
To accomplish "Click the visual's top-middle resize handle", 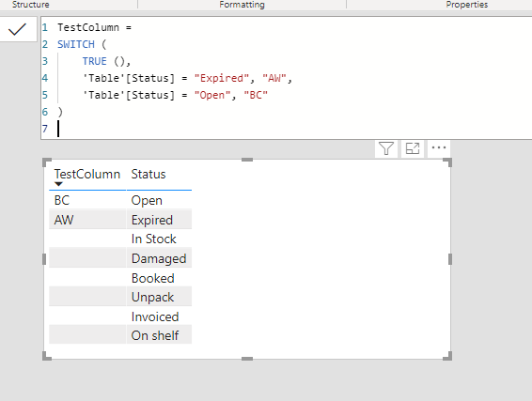I will coord(247,160).
